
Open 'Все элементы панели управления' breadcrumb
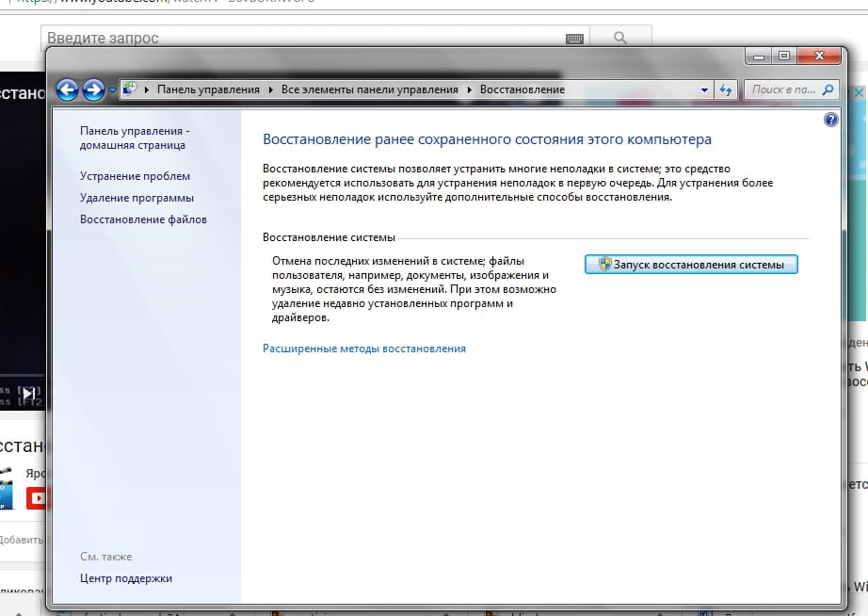click(x=370, y=89)
